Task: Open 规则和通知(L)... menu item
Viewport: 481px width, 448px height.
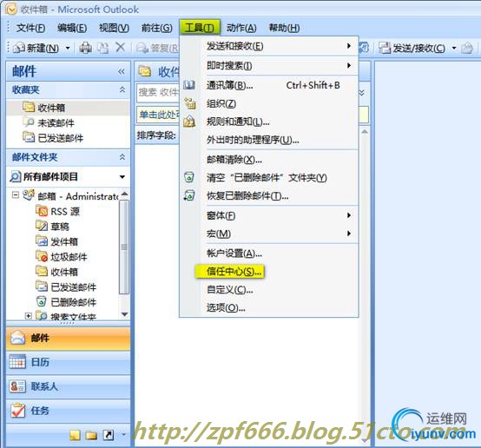Action: click(x=238, y=122)
